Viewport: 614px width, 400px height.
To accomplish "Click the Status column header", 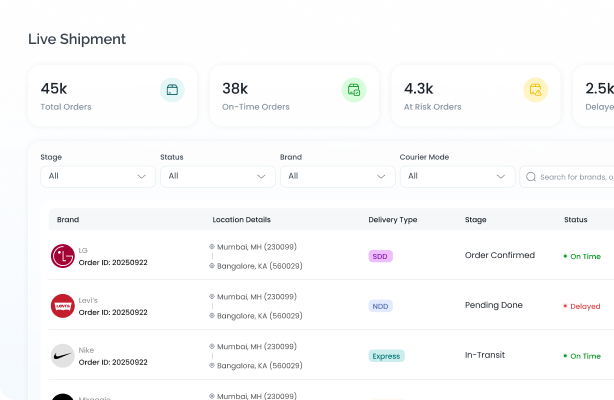I will (x=576, y=219).
